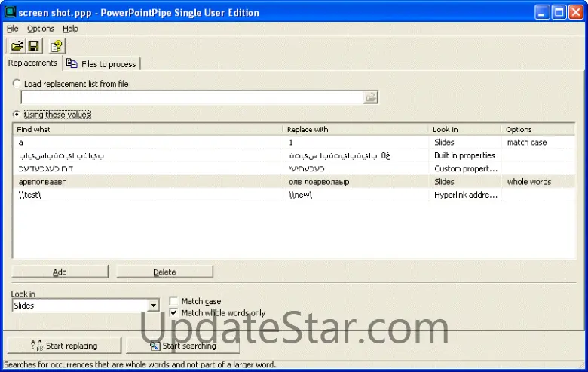
Task: Click the Replace with column header
Action: tap(356, 130)
